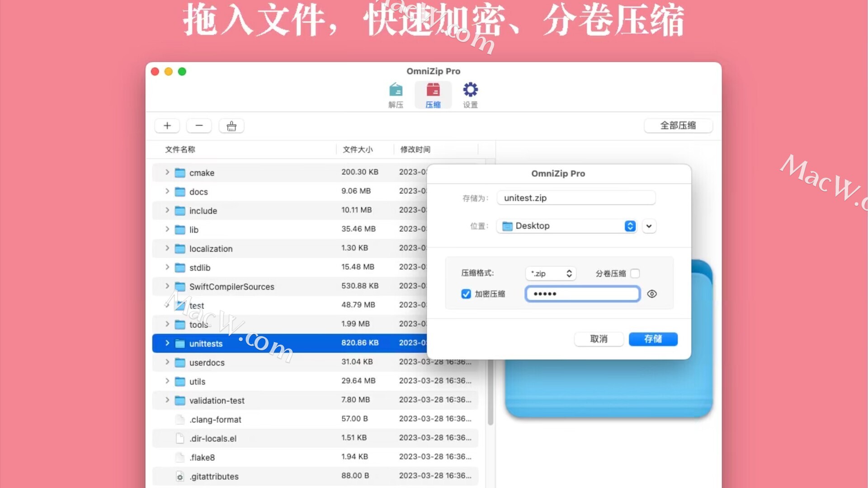The width and height of the screenshot is (868, 488).
Task: Sort by 文件大小 column header
Action: [358, 149]
